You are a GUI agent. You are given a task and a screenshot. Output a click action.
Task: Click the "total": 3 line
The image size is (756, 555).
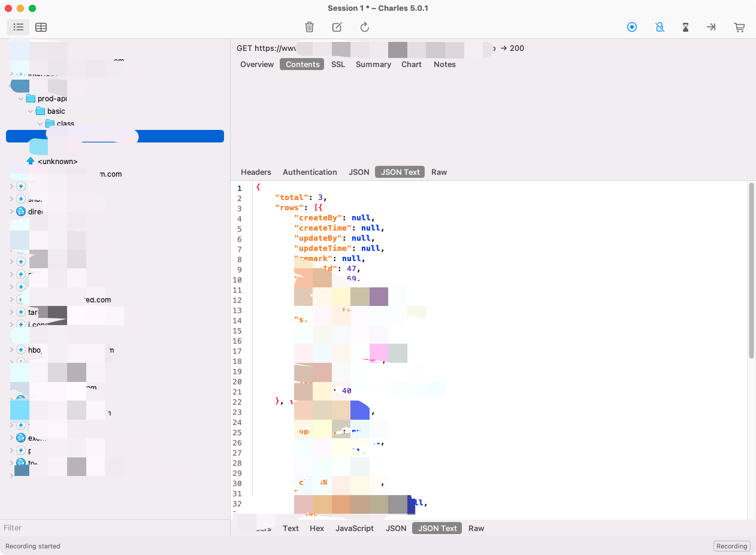click(301, 198)
